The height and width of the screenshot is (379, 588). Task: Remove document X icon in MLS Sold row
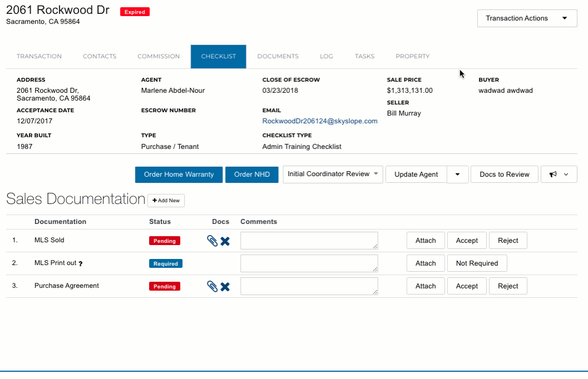coord(225,241)
